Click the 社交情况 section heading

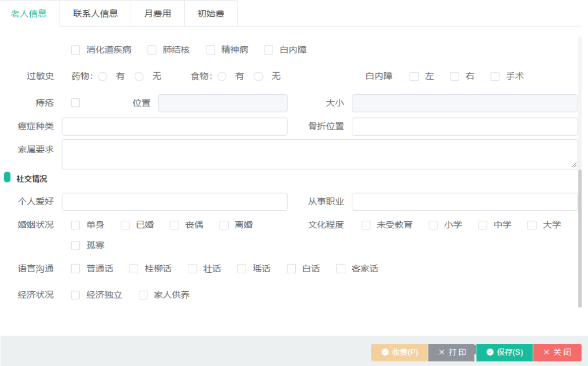coord(32,179)
